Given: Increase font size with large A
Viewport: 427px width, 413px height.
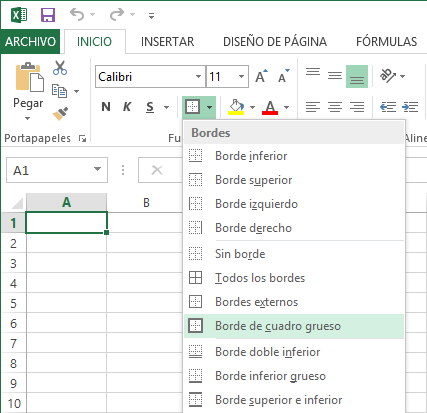Looking at the screenshot, I should (x=261, y=76).
